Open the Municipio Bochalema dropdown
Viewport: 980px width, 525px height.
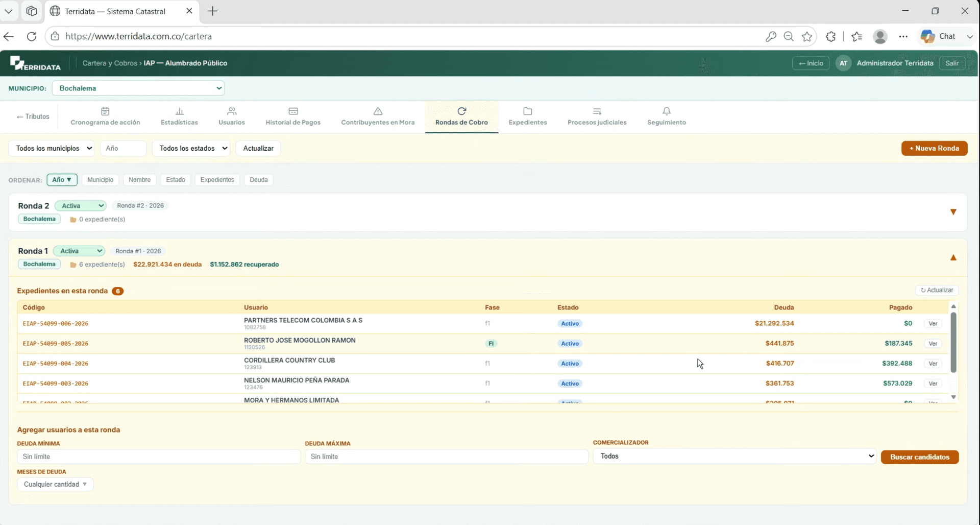138,88
